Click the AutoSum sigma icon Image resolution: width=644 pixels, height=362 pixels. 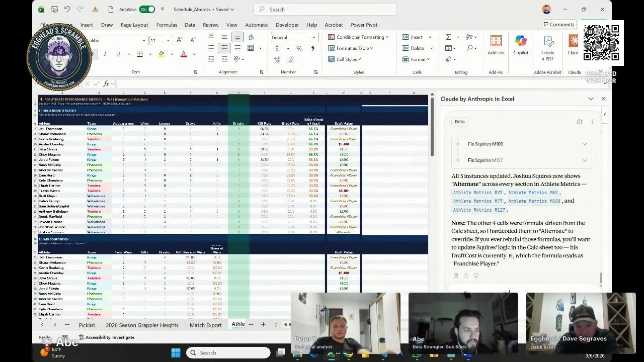pyautogui.click(x=448, y=37)
